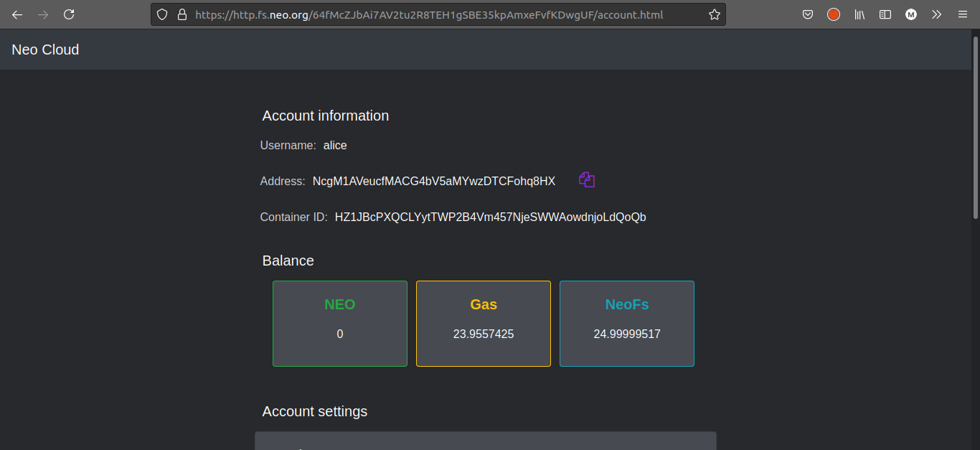The height and width of the screenshot is (450, 980).
Task: Open the Pocket save icon
Action: click(808, 14)
